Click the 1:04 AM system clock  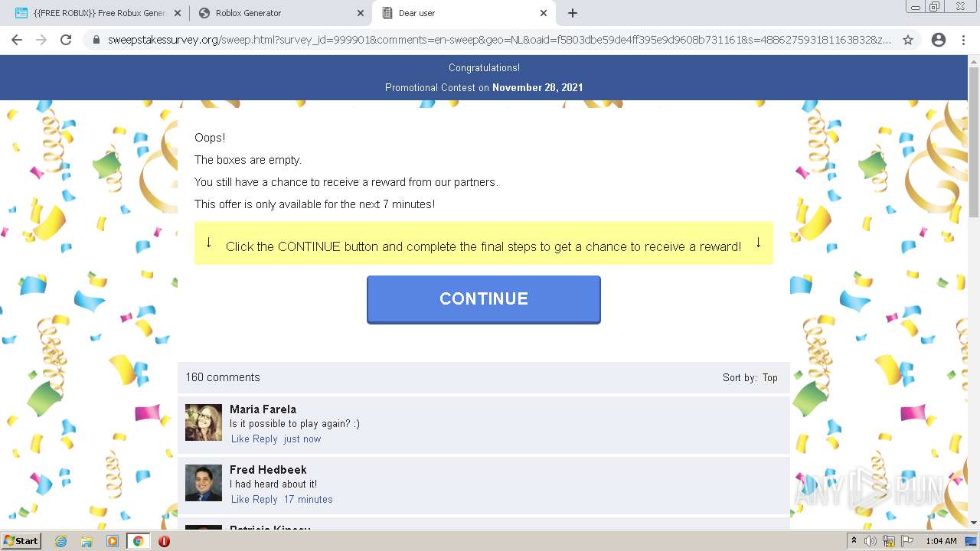(941, 541)
